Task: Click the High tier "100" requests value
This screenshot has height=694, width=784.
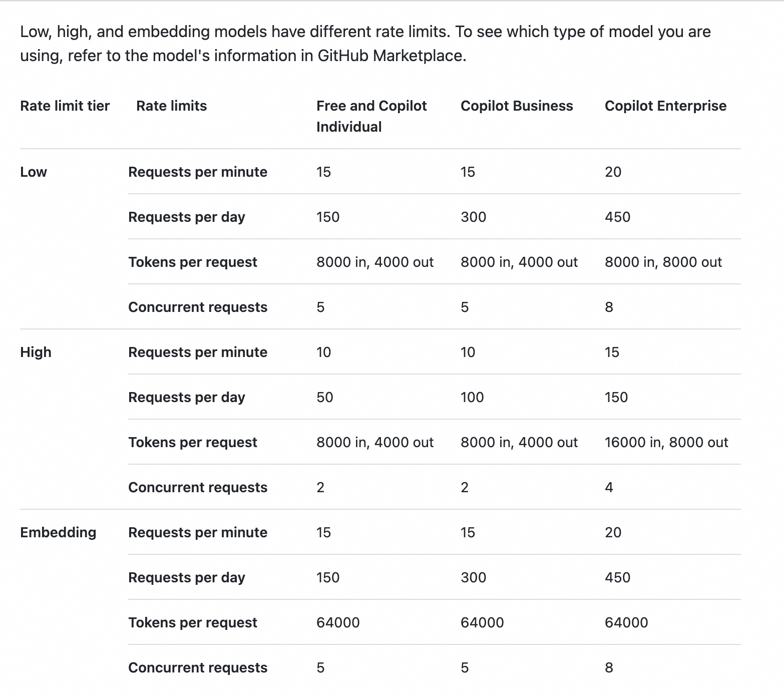Action: click(472, 397)
